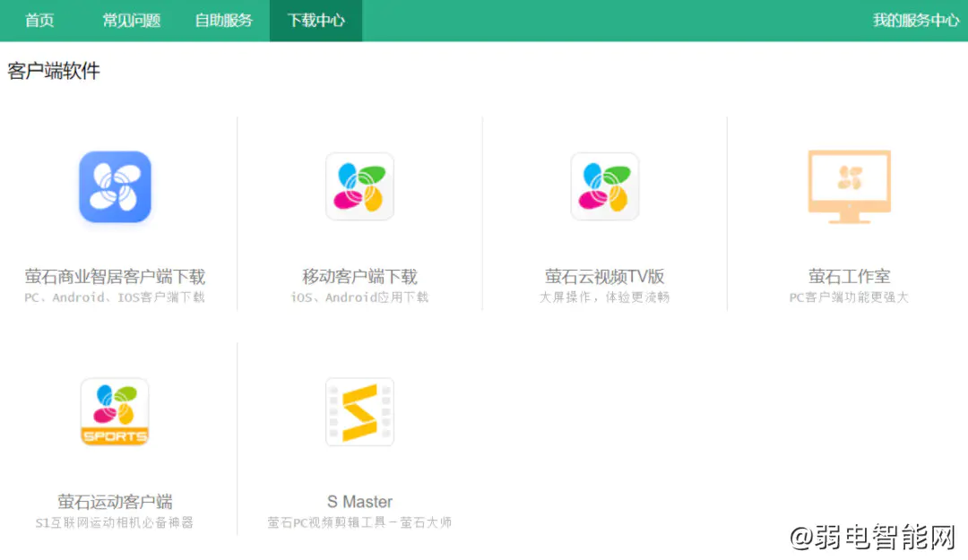Screen dimensions: 968x560
Task: Open the 萤石工作室 title link
Action: [850, 276]
